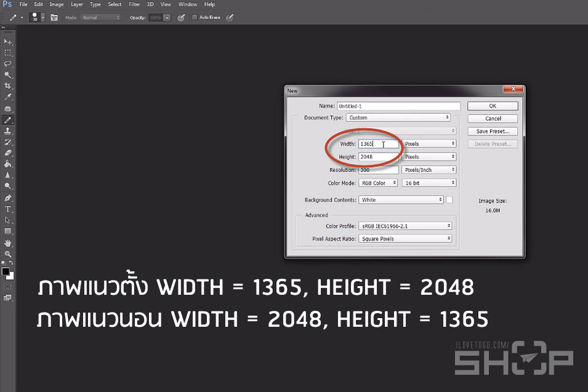Select the Pen tool

pos(7,198)
